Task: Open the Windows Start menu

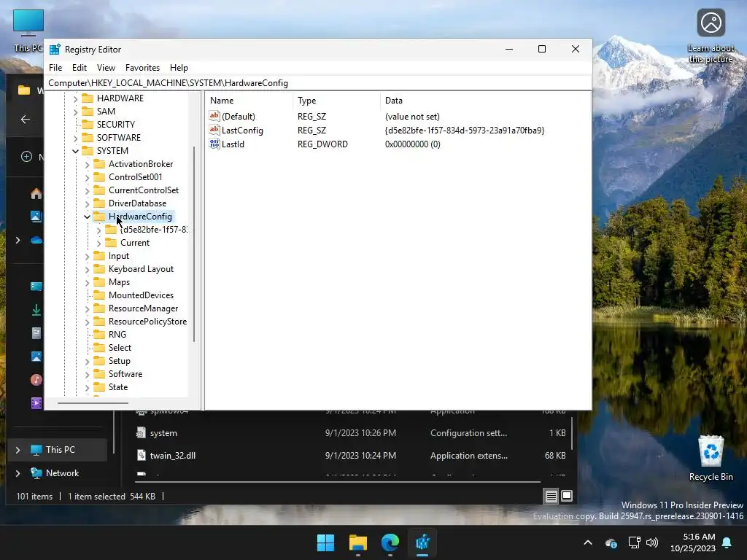Action: pyautogui.click(x=326, y=542)
